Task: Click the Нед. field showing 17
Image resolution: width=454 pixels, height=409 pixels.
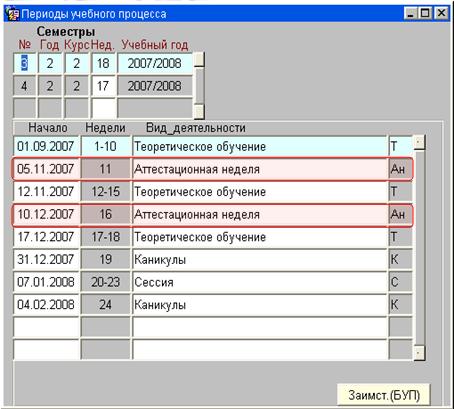Action: click(x=103, y=86)
